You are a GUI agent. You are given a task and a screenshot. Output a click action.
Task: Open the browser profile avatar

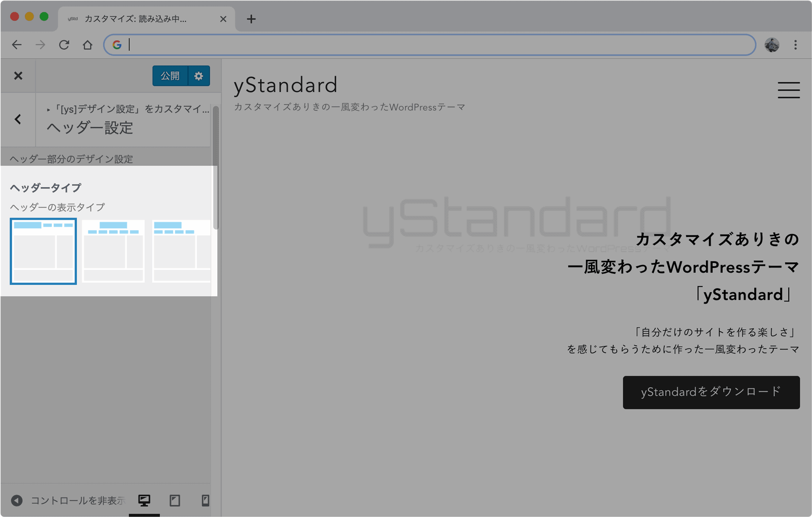[x=772, y=45]
